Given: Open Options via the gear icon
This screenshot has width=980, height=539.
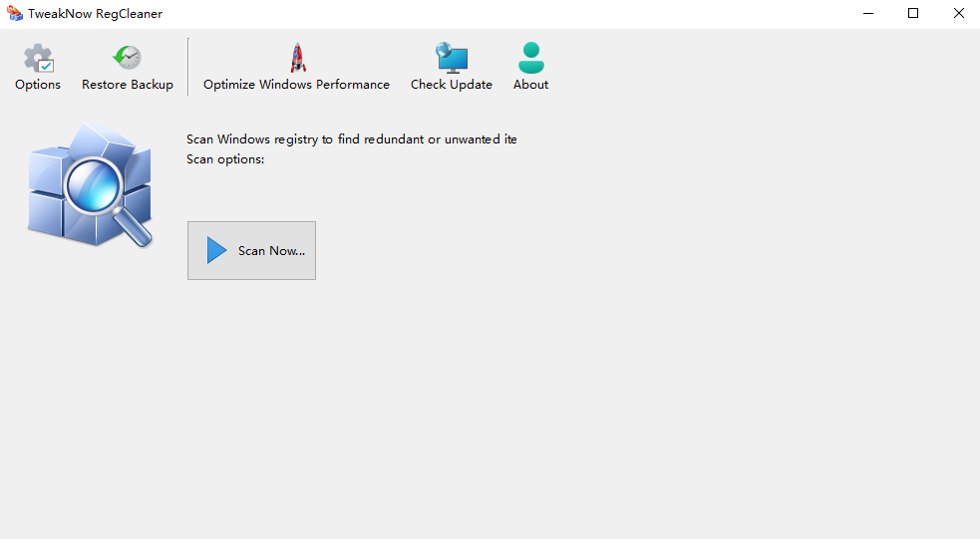Looking at the screenshot, I should (x=38, y=58).
